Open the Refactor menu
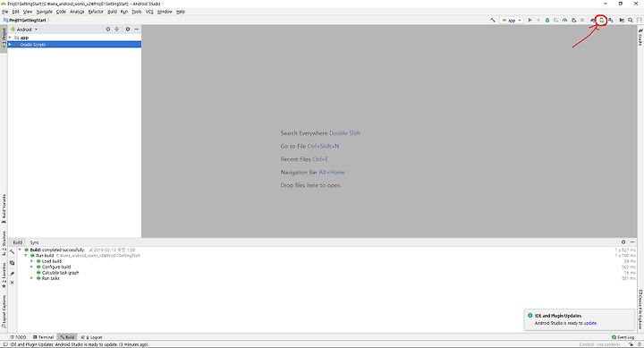 [x=96, y=12]
